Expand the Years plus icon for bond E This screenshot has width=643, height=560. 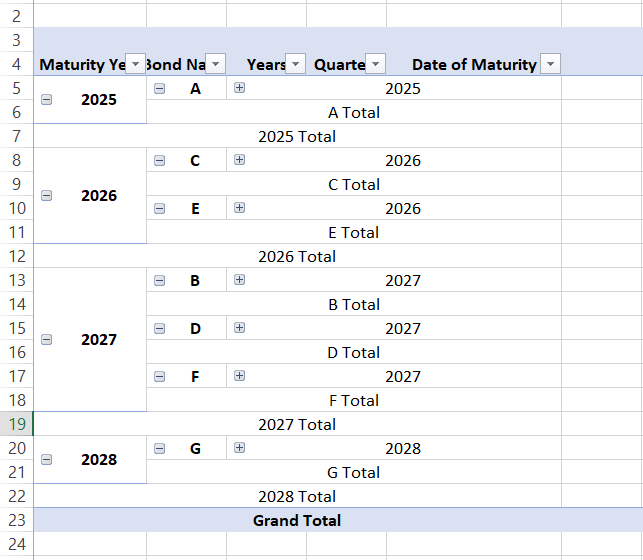[239, 208]
